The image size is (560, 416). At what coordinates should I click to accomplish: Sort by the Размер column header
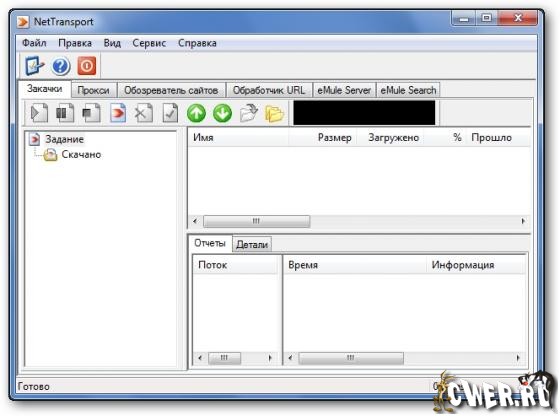coord(322,137)
